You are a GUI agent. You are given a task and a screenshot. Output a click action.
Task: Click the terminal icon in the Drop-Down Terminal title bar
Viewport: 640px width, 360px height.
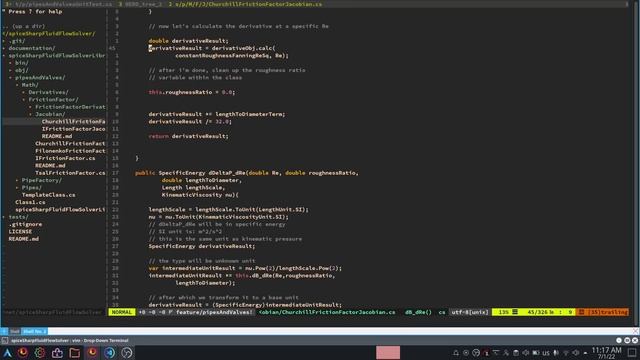(5, 340)
